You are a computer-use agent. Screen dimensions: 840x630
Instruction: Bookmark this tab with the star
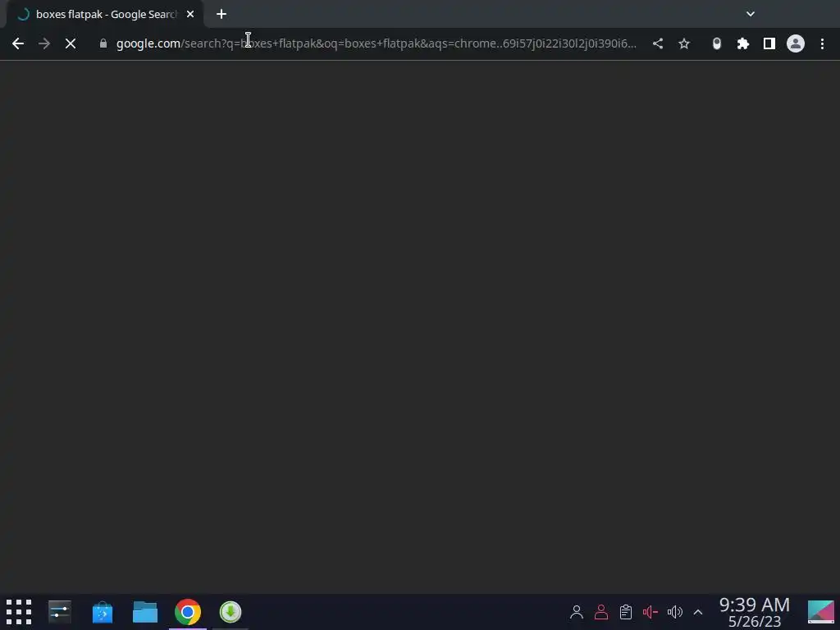point(684,43)
